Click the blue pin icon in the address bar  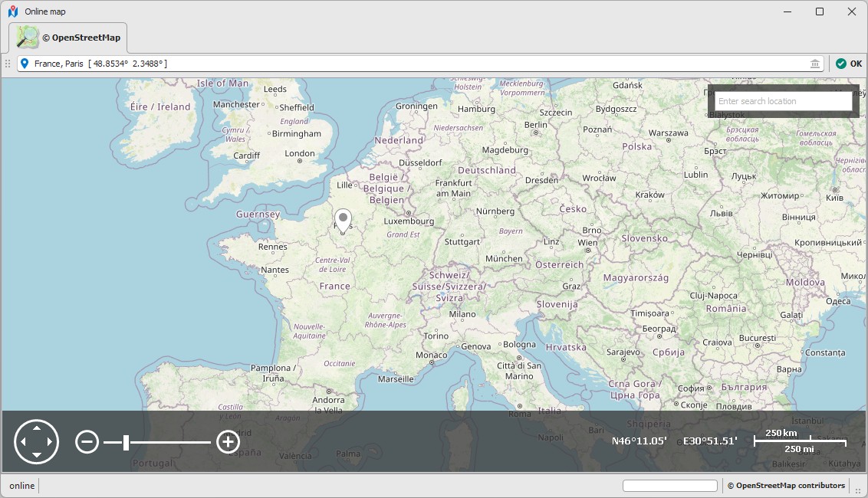click(25, 64)
